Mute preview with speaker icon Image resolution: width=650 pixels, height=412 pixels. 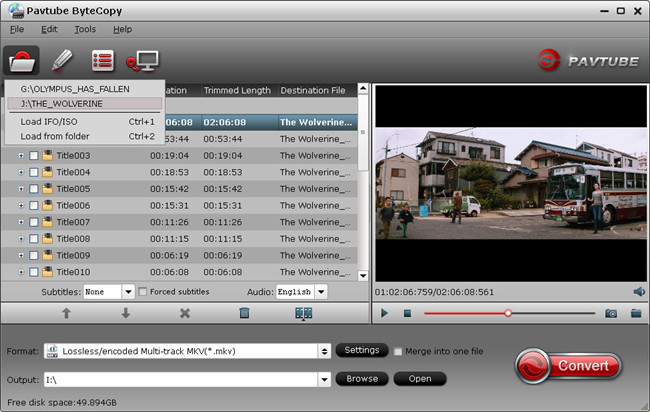click(x=639, y=291)
